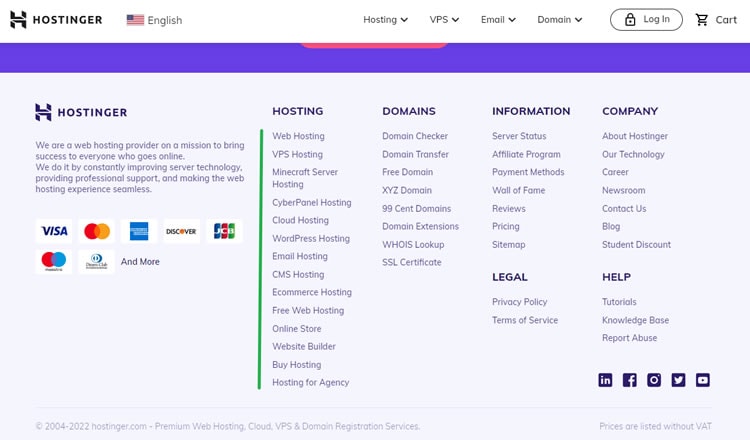Open the Domain Checker link
This screenshot has width=750, height=440.
pos(415,136)
